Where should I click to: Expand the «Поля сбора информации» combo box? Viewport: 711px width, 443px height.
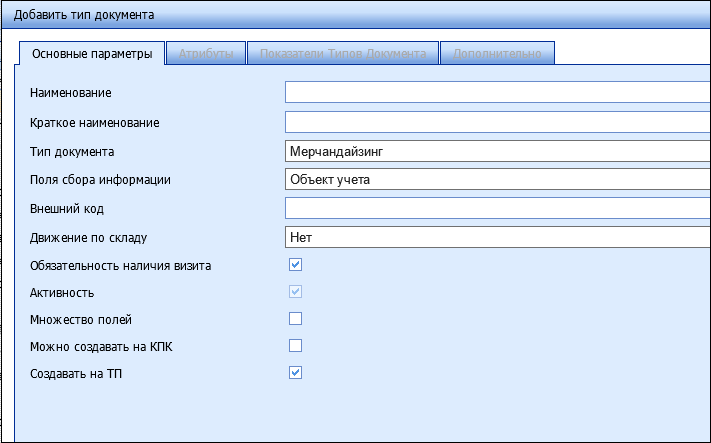coord(497,180)
